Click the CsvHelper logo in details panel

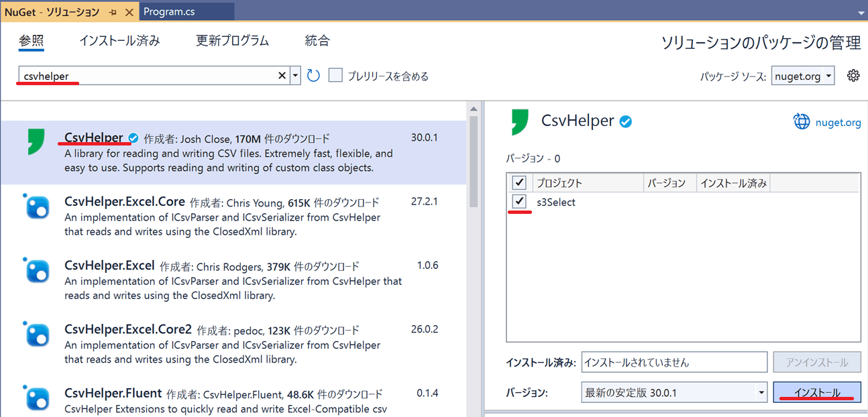pyautogui.click(x=519, y=121)
